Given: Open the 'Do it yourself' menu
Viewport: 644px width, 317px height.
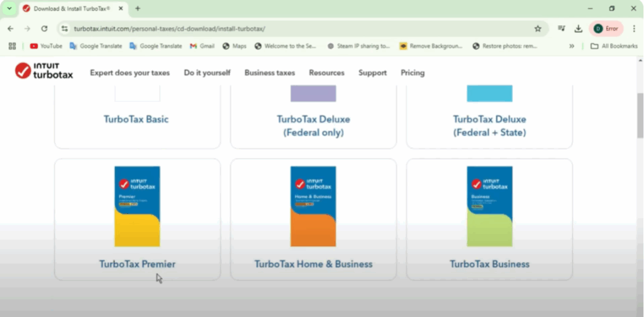Looking at the screenshot, I should click(207, 73).
